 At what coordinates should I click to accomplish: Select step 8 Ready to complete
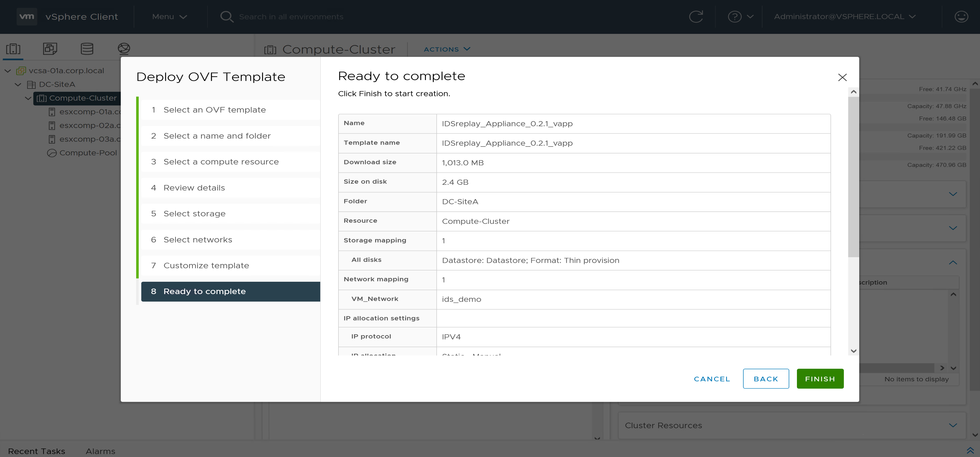(231, 292)
